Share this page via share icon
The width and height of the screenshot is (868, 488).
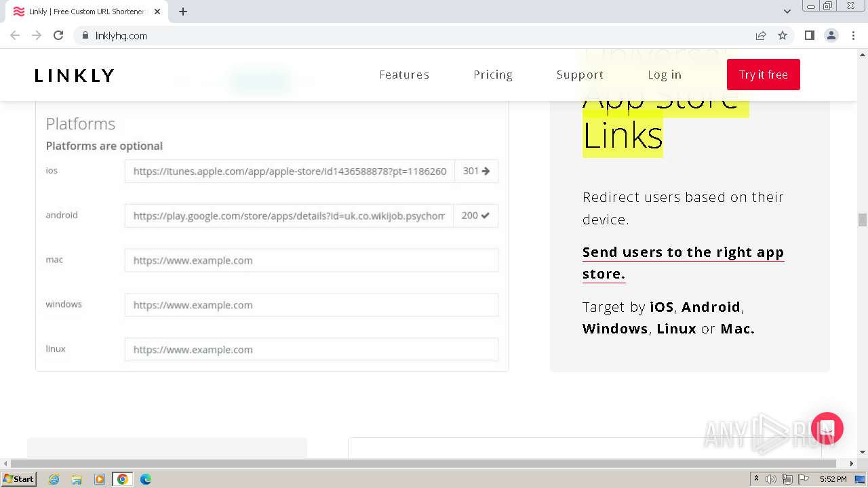point(761,35)
